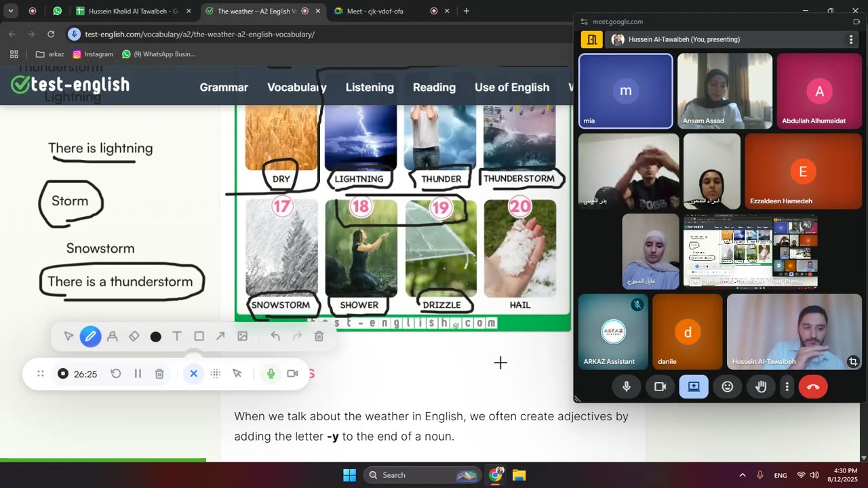The width and height of the screenshot is (868, 488).
Task: Show hidden system tray icons
Action: pyautogui.click(x=742, y=475)
